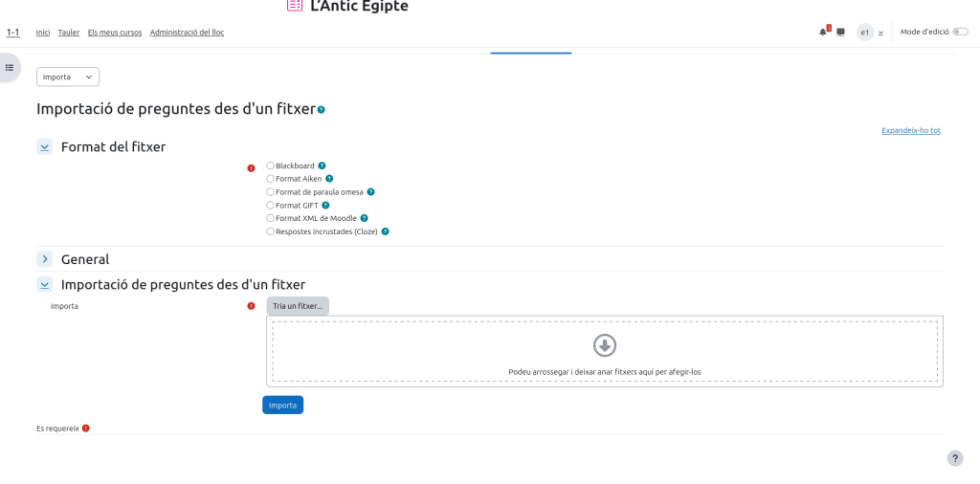Collapse the Format del fitxer section

(45, 146)
